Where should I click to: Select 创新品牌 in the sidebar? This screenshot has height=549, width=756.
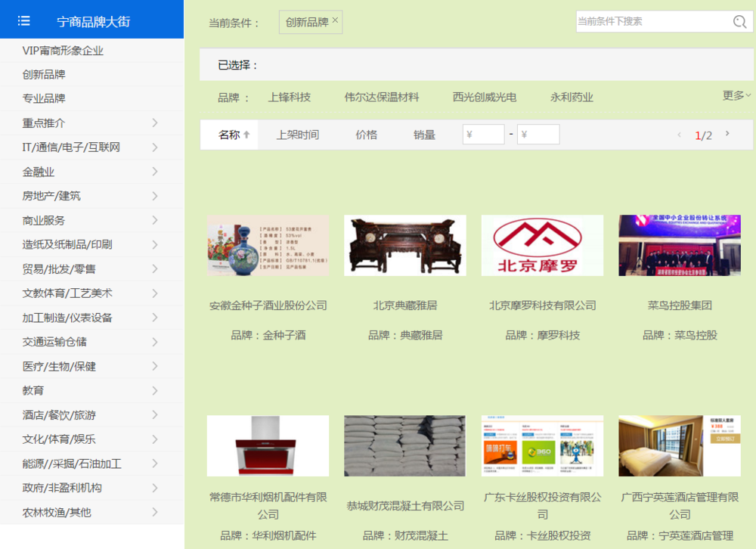(x=44, y=74)
